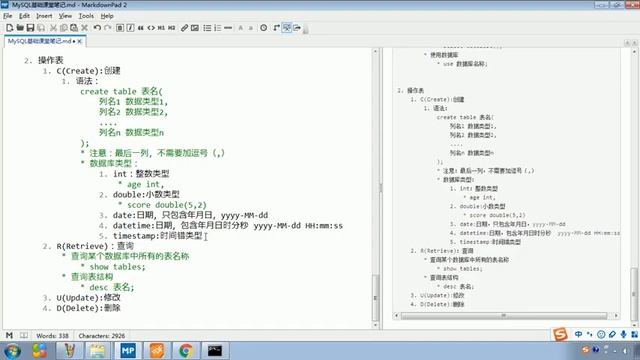The height and width of the screenshot is (360, 640).
Task: Click 'R(Retrieve):查询' in the preview pane
Action: click(x=447, y=251)
